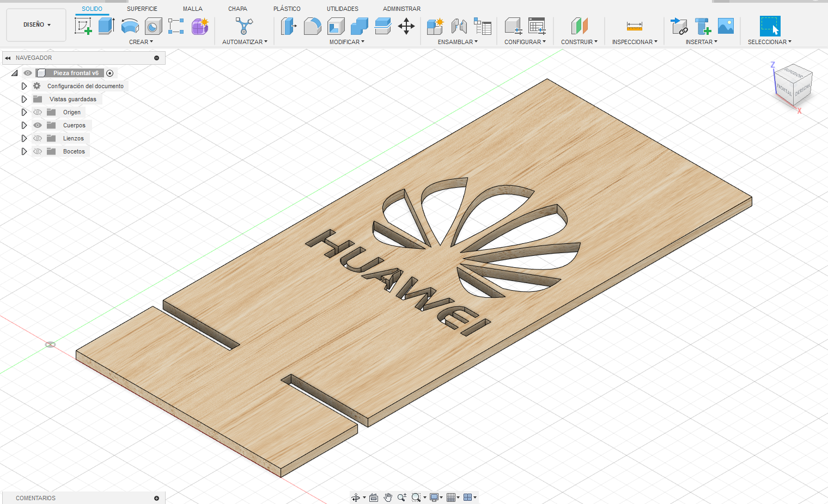Select the Hole tool
This screenshot has height=504, width=828.
tap(153, 26)
